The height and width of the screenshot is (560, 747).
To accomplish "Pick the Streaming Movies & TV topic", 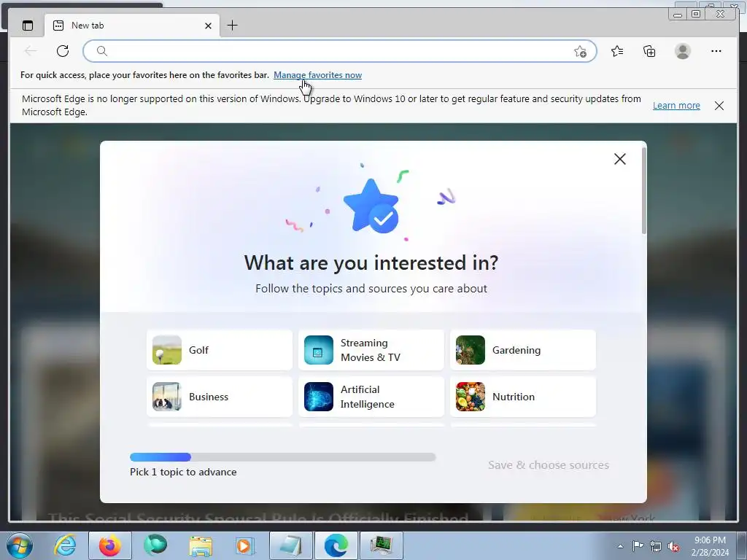I will (x=371, y=350).
